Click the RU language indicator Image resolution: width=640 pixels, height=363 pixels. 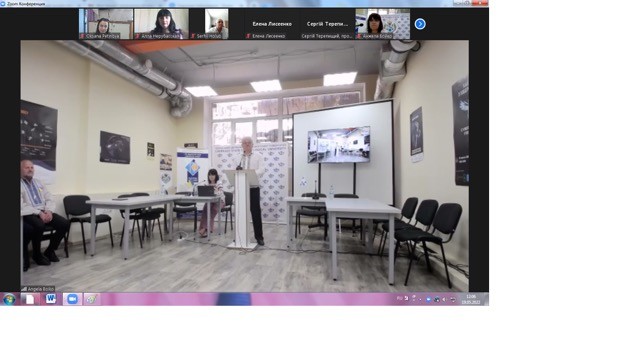point(400,298)
